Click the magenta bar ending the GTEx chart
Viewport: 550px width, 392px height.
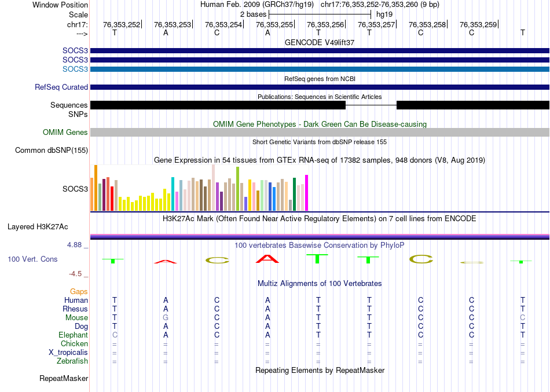[307, 193]
